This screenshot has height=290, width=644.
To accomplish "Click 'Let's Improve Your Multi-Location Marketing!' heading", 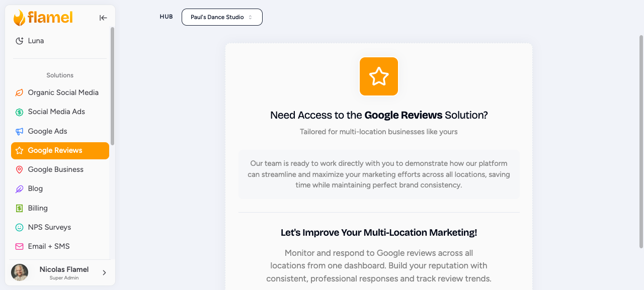I will pos(379,233).
